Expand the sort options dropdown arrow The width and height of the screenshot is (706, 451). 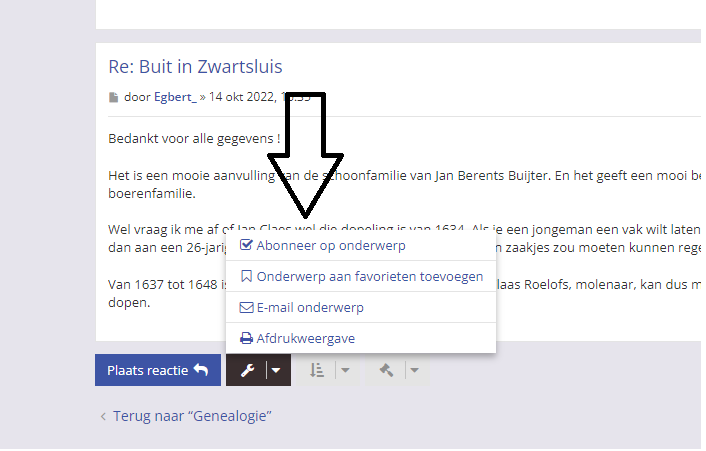(x=345, y=371)
